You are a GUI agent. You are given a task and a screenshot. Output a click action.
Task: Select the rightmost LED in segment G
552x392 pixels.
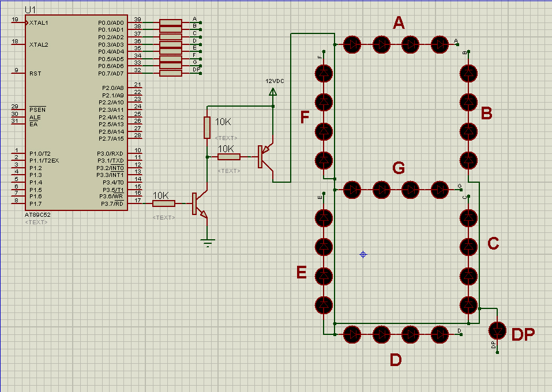pyautogui.click(x=440, y=189)
